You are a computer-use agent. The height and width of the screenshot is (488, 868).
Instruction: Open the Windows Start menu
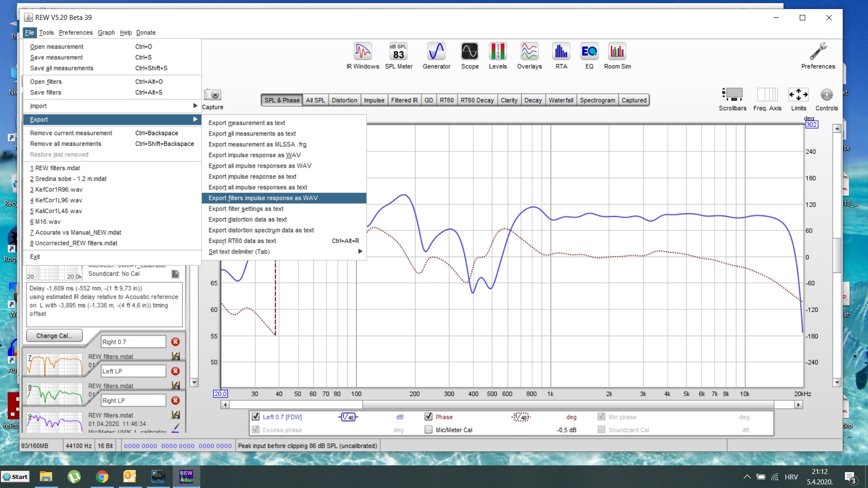15,477
